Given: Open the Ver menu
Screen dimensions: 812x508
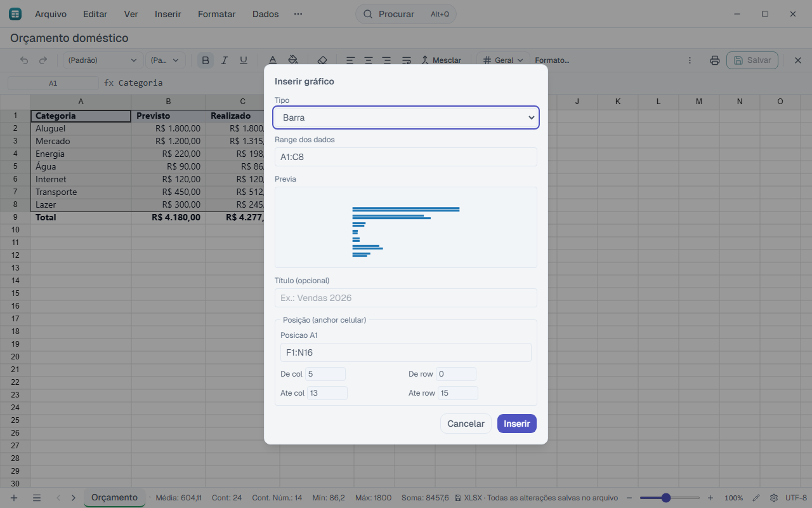Looking at the screenshot, I should click(x=131, y=14).
